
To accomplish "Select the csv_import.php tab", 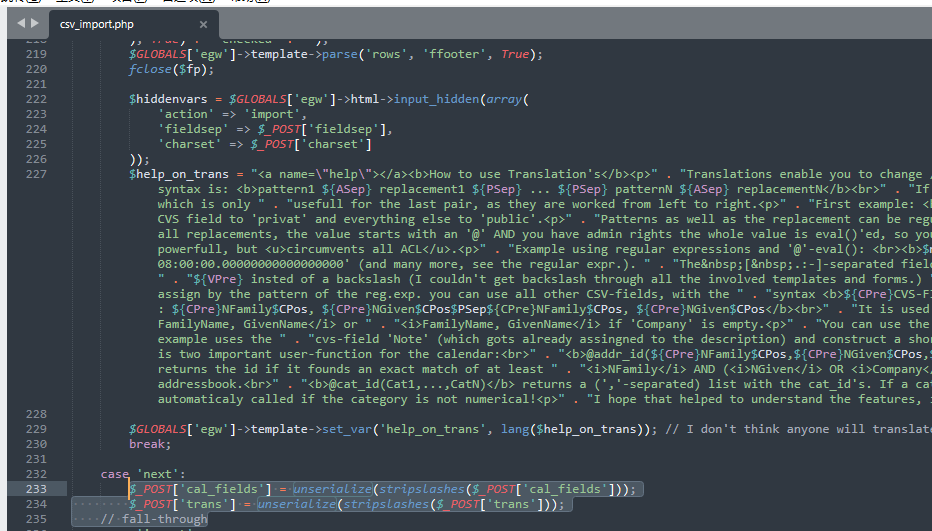I will (97, 24).
